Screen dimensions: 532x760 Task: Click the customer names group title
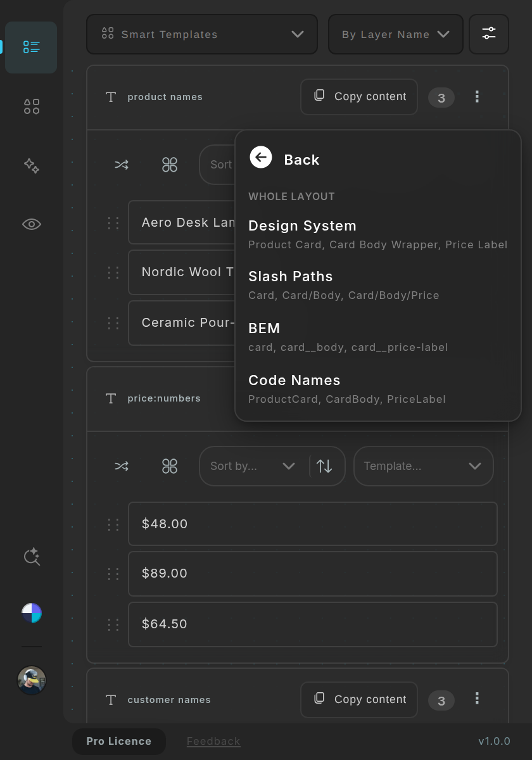coord(169,700)
